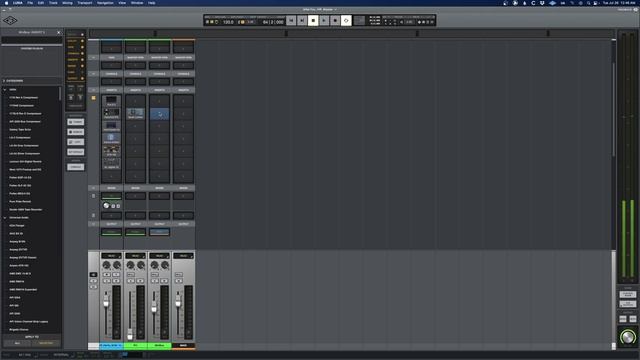The image size is (640, 360).
Task: Select API Vision Channel Strip Legacy
Action: tap(29, 322)
